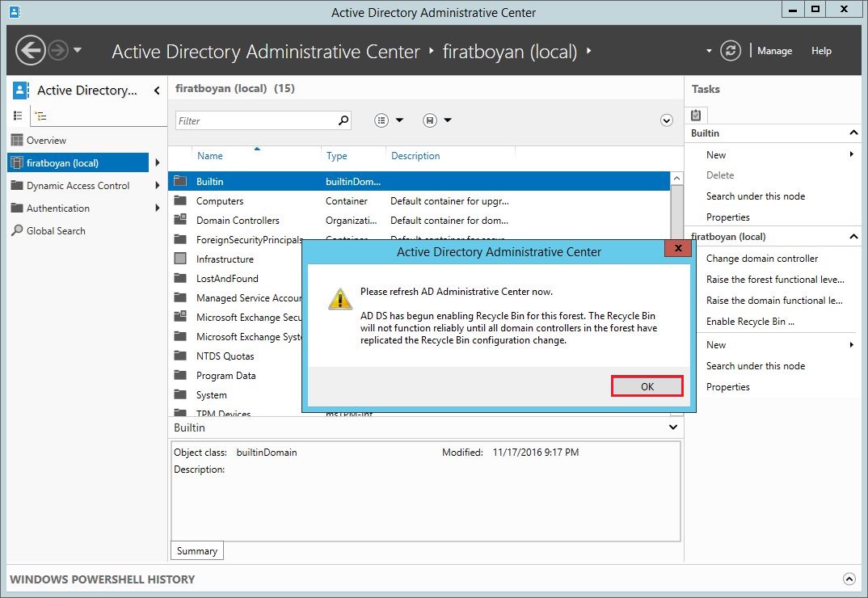Click Active Directory Administrative Center breadcrumb

tap(265, 52)
